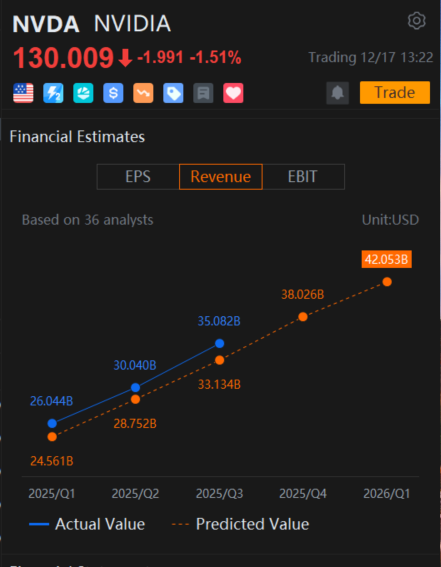The width and height of the screenshot is (441, 567).
Task: Click the 33.134B predicted value label
Action: pos(219,385)
